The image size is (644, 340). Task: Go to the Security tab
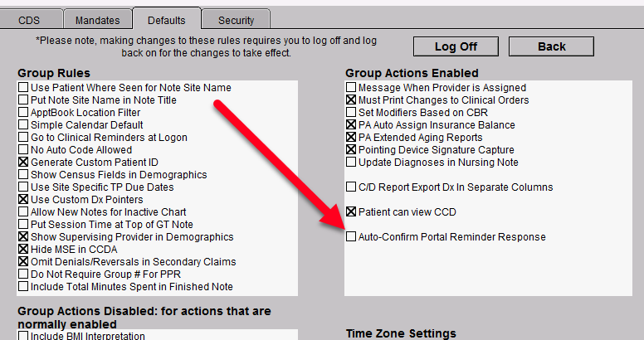point(237,20)
